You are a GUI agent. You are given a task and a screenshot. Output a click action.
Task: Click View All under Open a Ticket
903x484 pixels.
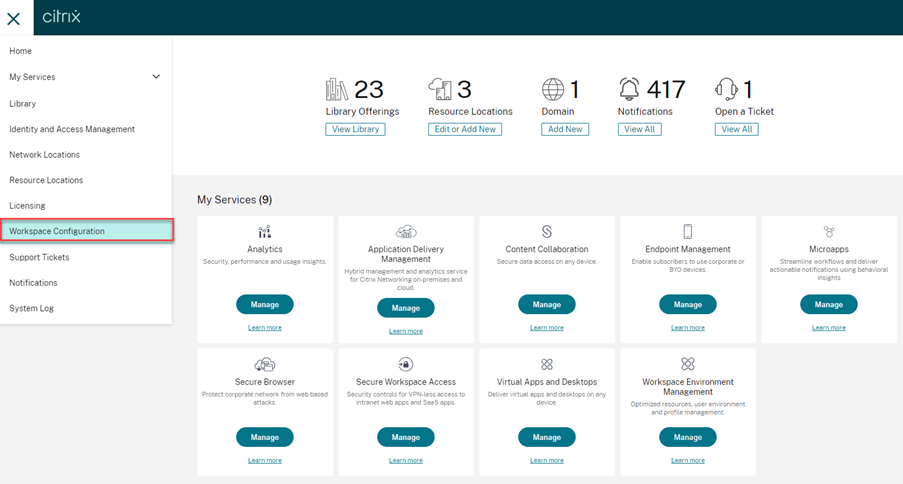(737, 129)
